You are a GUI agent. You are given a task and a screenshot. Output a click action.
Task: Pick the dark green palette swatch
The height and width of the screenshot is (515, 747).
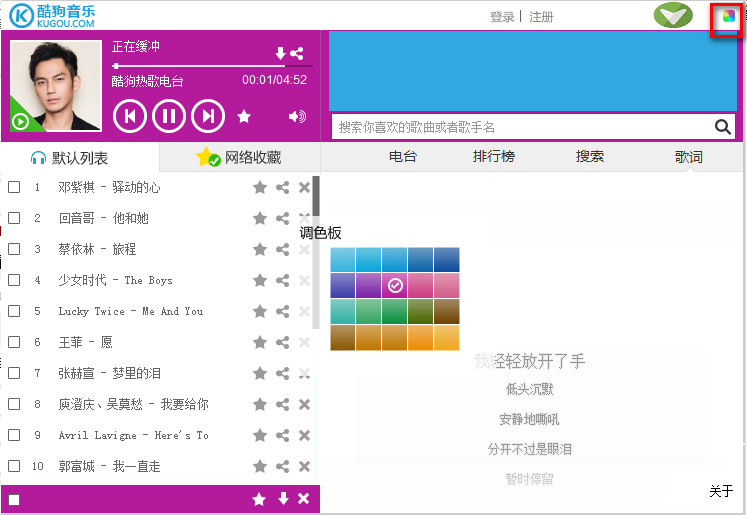(x=421, y=311)
